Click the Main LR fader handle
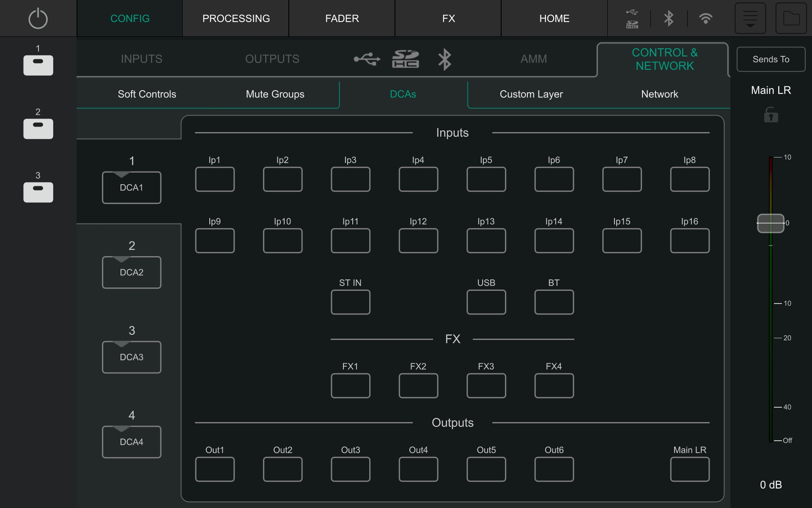The width and height of the screenshot is (812, 508). (x=770, y=223)
